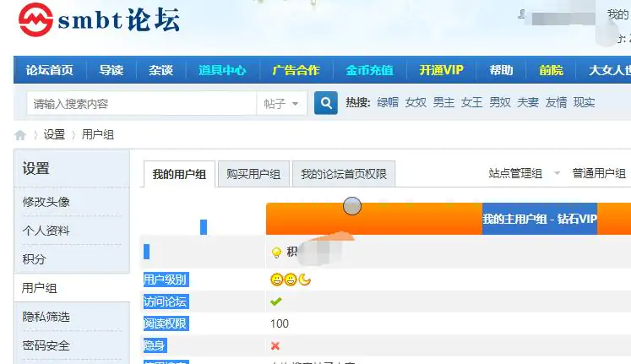This screenshot has width=631, height=364.
Task: Open 前院 in navigation bar
Action: coord(551,70)
